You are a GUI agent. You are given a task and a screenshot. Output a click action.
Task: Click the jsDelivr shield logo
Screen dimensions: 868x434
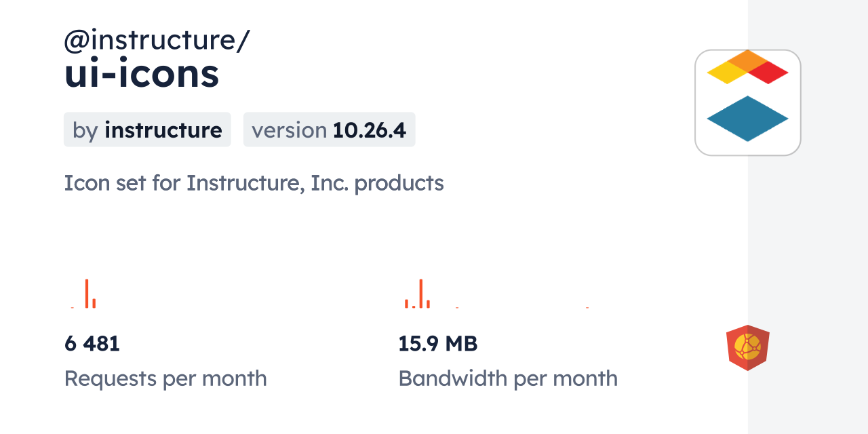(747, 348)
